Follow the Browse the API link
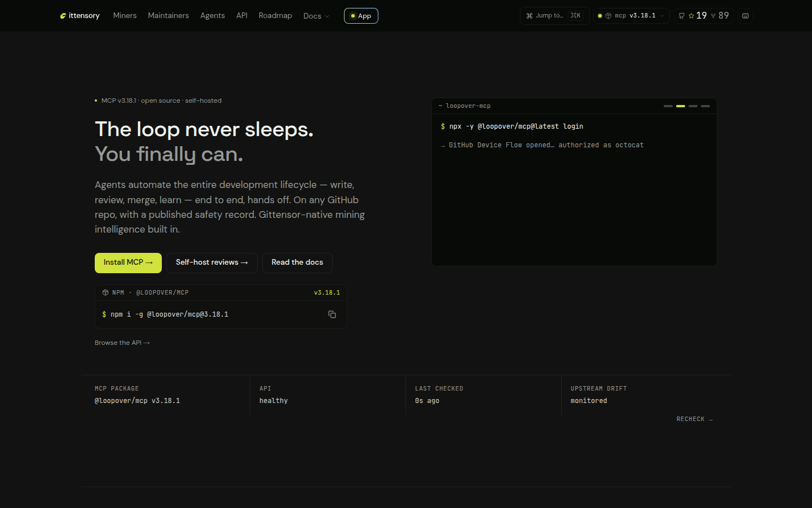 click(x=122, y=343)
